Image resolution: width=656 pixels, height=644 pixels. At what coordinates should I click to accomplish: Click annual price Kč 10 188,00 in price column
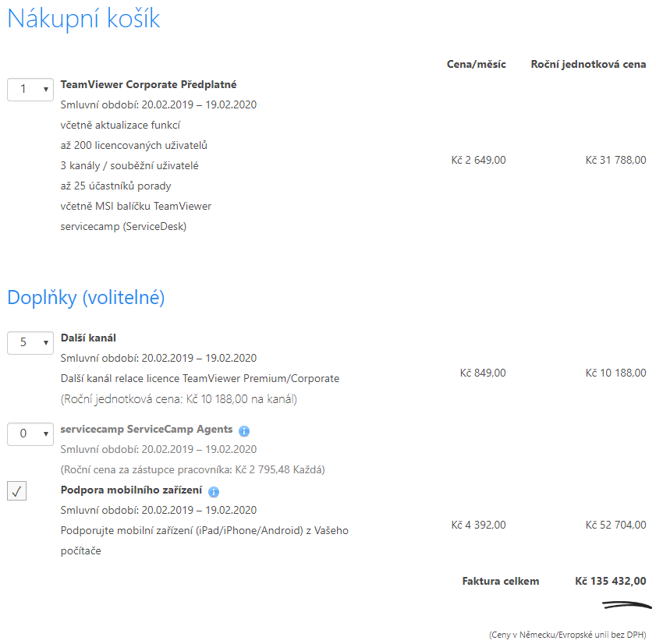[615, 373]
